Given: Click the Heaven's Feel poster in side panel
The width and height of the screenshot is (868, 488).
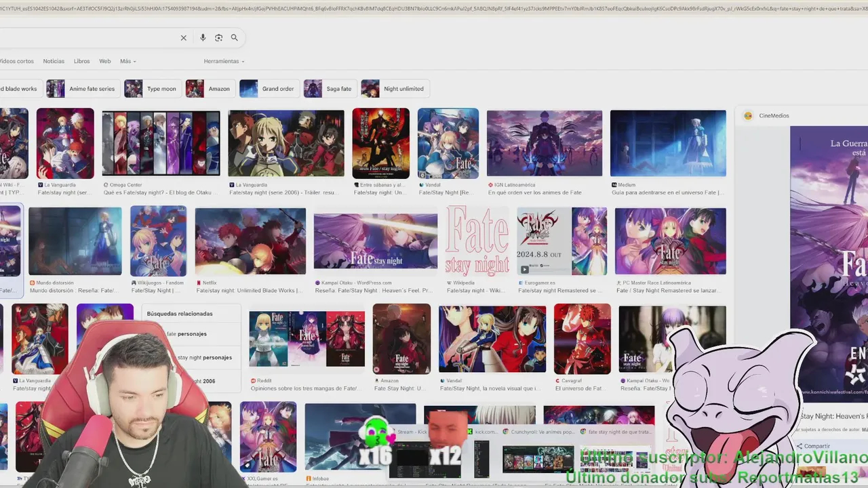Looking at the screenshot, I should point(829,264).
